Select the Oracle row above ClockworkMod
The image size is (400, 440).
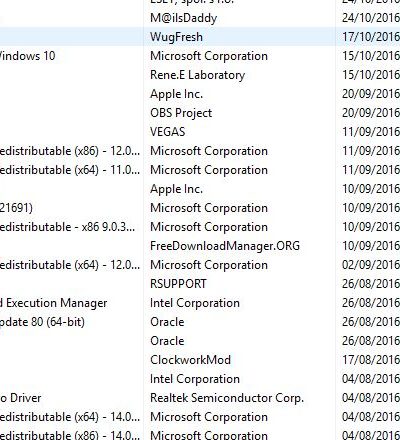point(167,341)
